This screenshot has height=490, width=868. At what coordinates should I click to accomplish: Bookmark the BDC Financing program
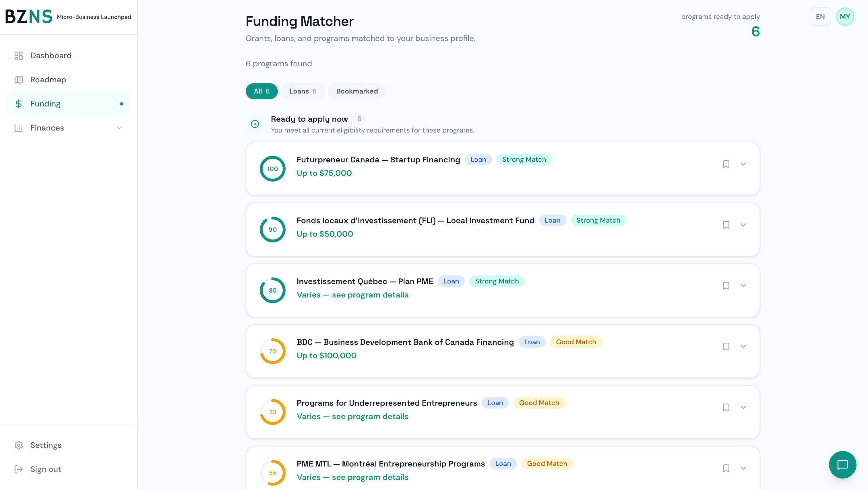click(x=726, y=346)
